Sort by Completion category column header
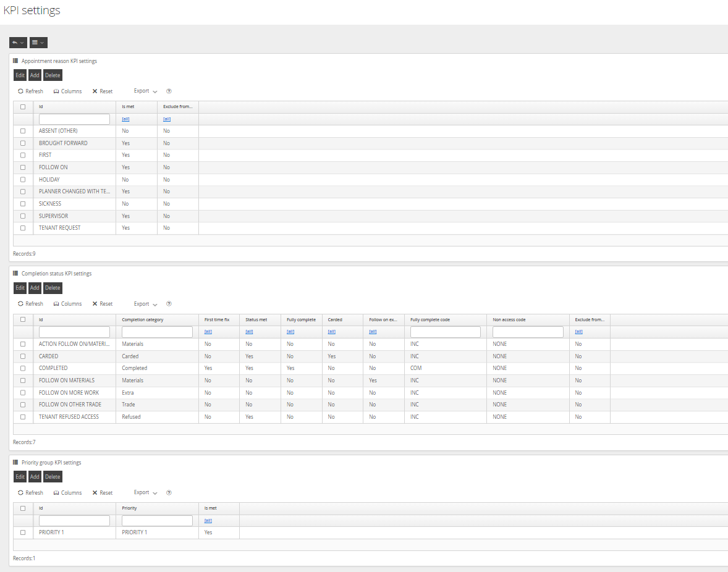728x572 pixels. 143,319
